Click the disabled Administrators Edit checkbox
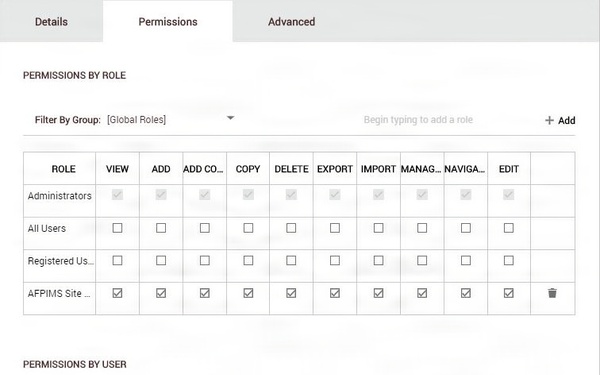600x375 pixels. [509, 195]
